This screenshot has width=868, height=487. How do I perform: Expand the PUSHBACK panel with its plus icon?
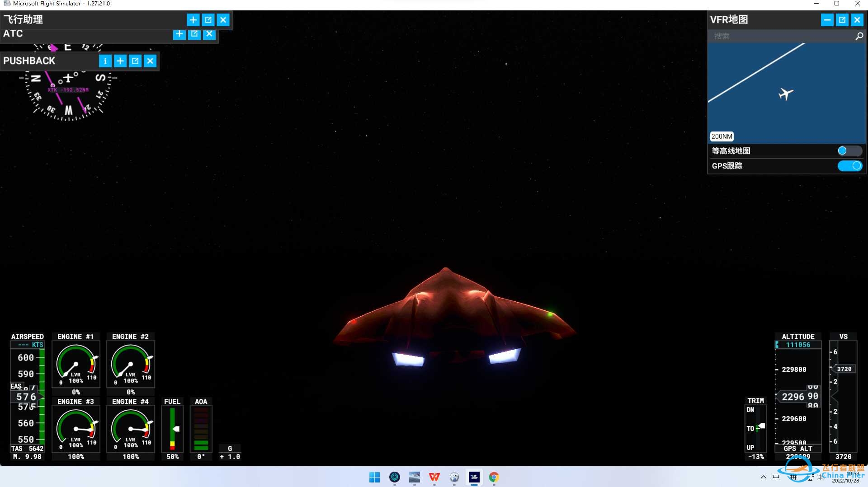click(120, 61)
